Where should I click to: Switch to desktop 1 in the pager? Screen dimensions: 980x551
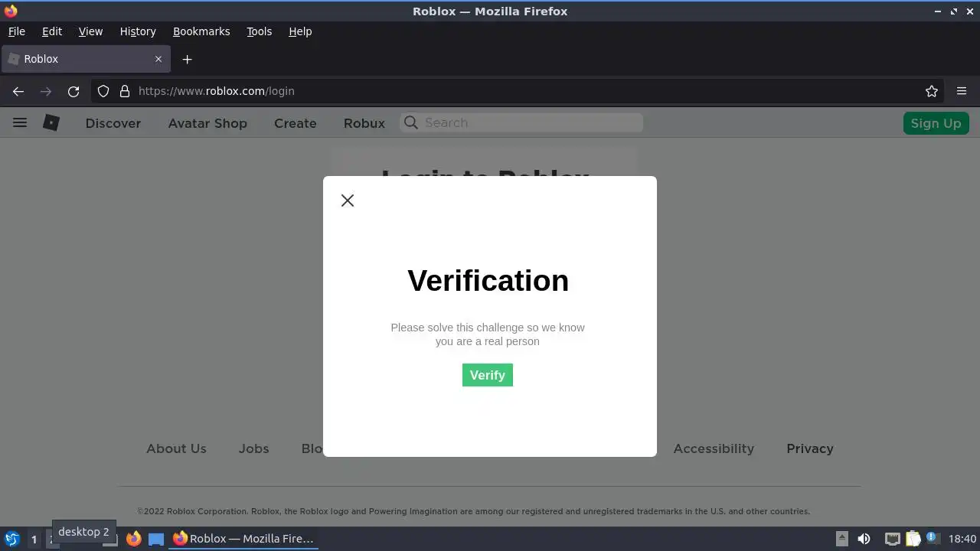click(34, 540)
